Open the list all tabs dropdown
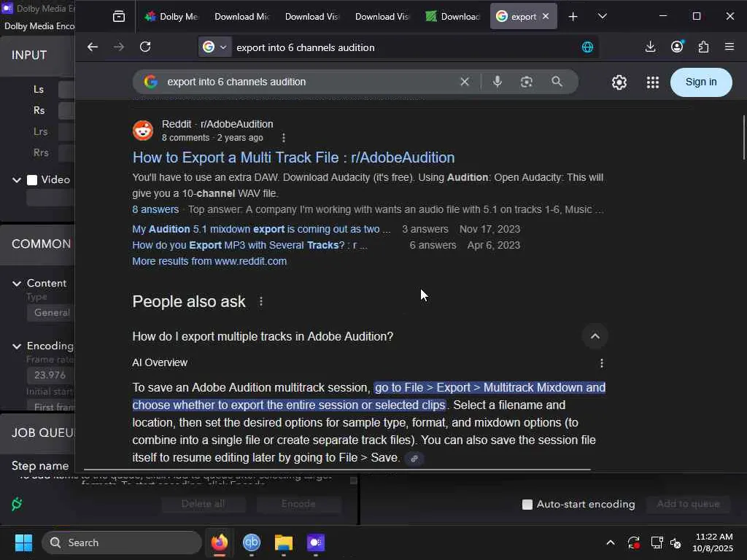Screen dimensions: 747x560 click(602, 17)
